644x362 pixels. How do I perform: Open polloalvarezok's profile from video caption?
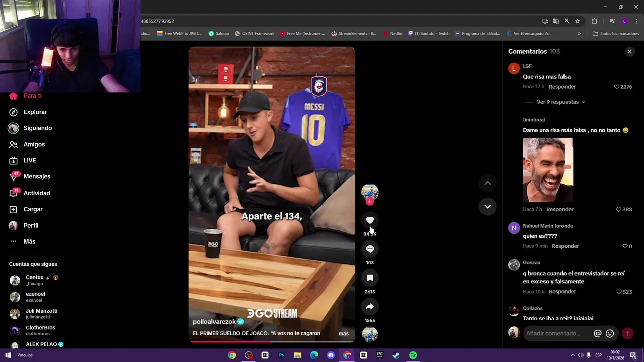(214, 322)
